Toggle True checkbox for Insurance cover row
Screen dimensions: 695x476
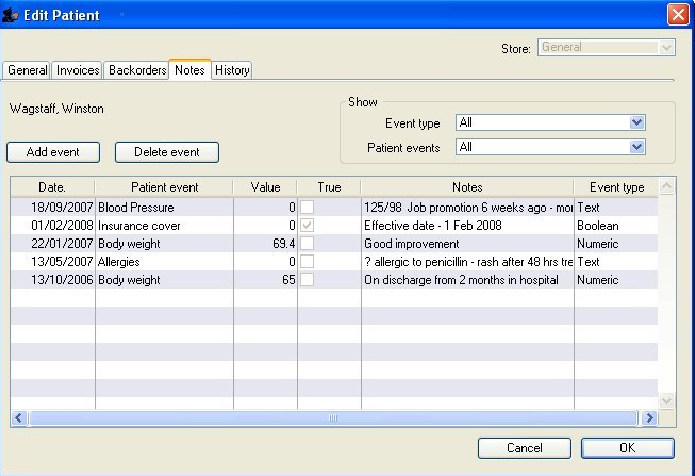[x=308, y=225]
